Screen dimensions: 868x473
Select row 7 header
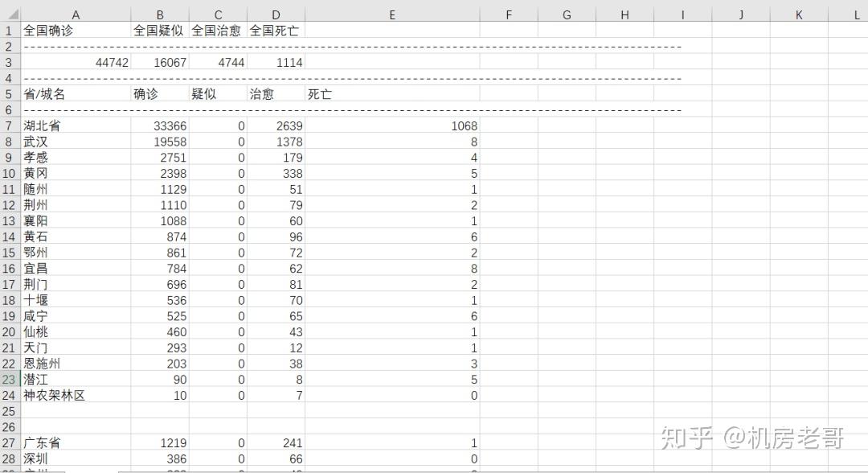[10, 125]
